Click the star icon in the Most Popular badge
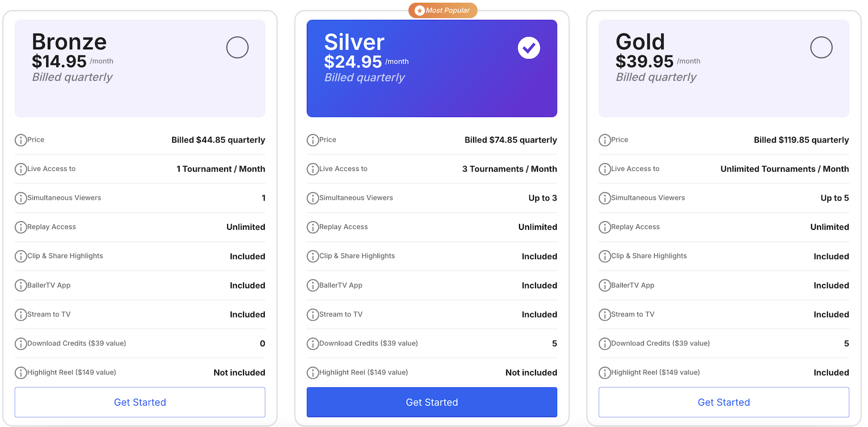The width and height of the screenshot is (868, 427). [x=420, y=10]
